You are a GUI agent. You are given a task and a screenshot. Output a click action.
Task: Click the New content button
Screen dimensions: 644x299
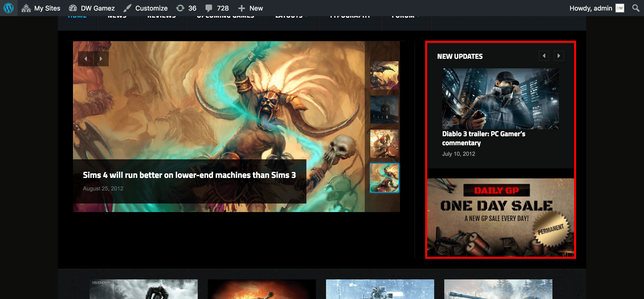[251, 8]
